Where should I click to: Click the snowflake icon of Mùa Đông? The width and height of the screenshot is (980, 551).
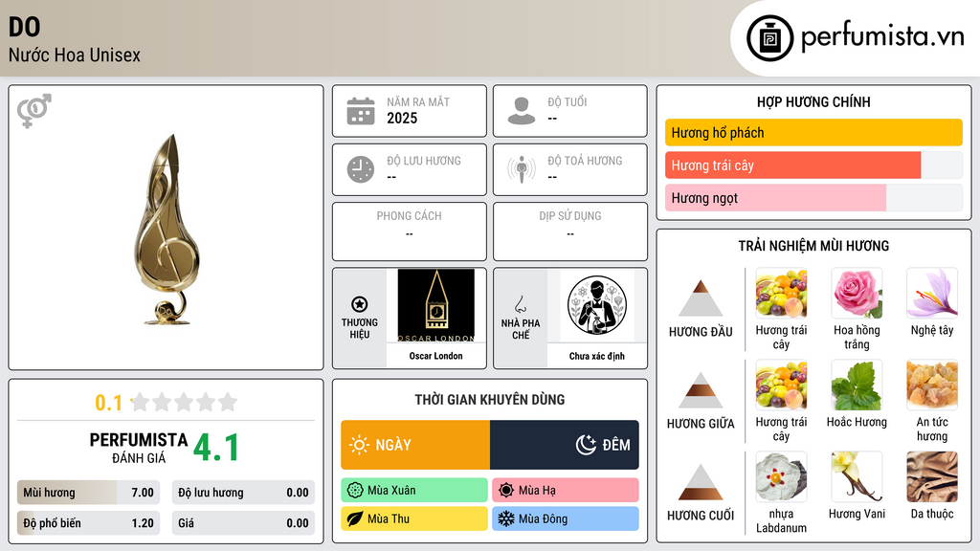[x=506, y=518]
